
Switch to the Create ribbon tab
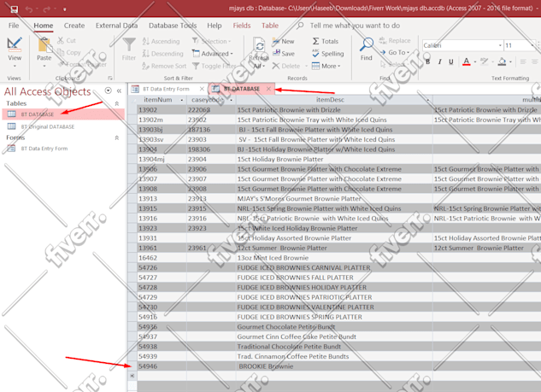click(x=74, y=26)
